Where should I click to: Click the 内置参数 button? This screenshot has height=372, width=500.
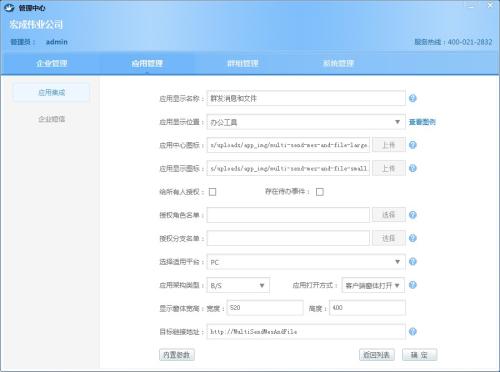(177, 355)
